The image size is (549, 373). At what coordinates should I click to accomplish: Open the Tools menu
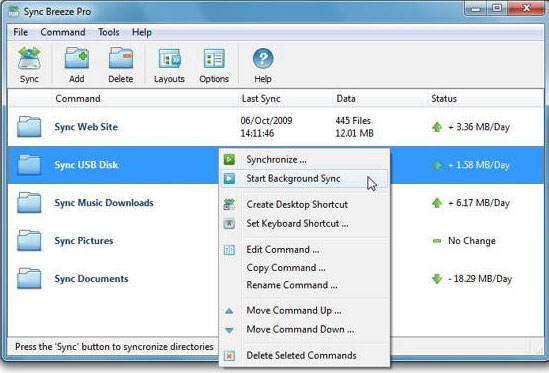pos(109,32)
